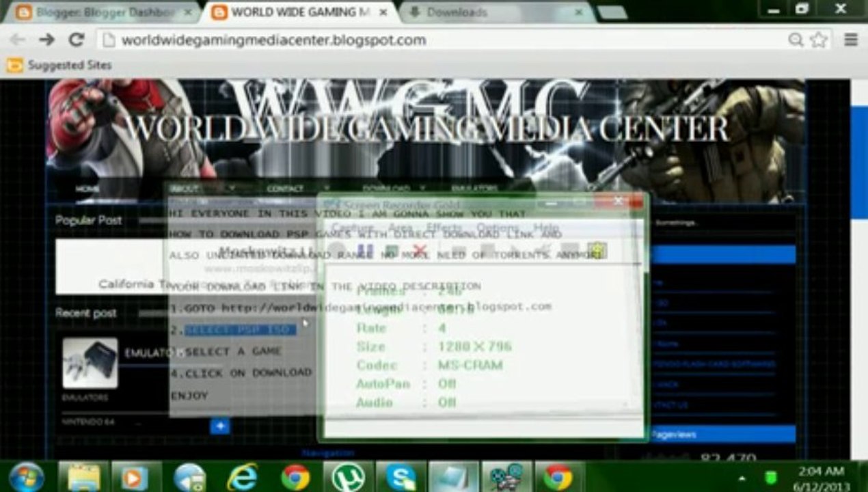Open CONTACT in the site navigation
The height and width of the screenshot is (492, 868).
(285, 189)
